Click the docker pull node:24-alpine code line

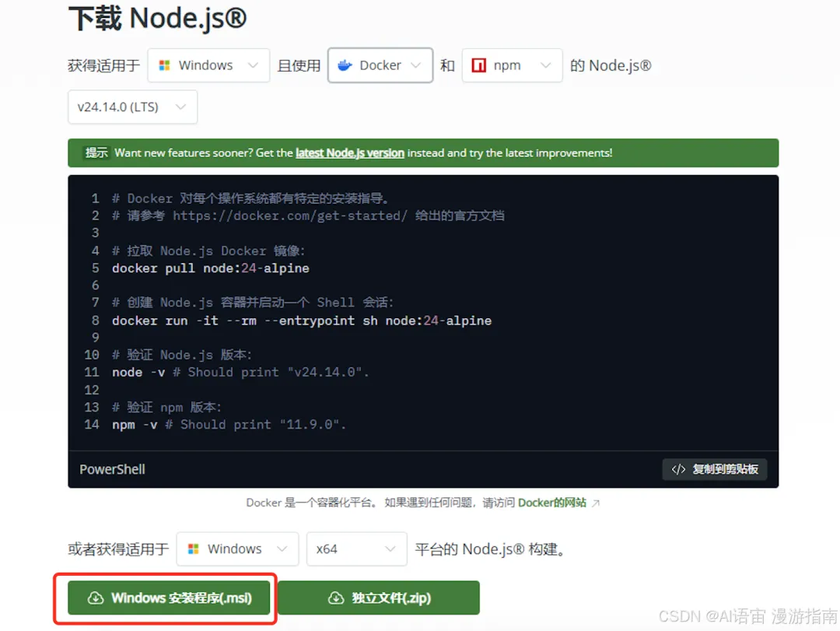pyautogui.click(x=211, y=268)
